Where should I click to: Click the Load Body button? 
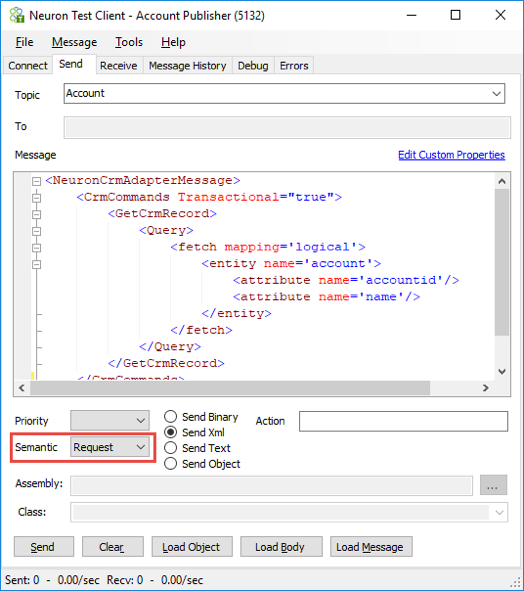point(281,547)
